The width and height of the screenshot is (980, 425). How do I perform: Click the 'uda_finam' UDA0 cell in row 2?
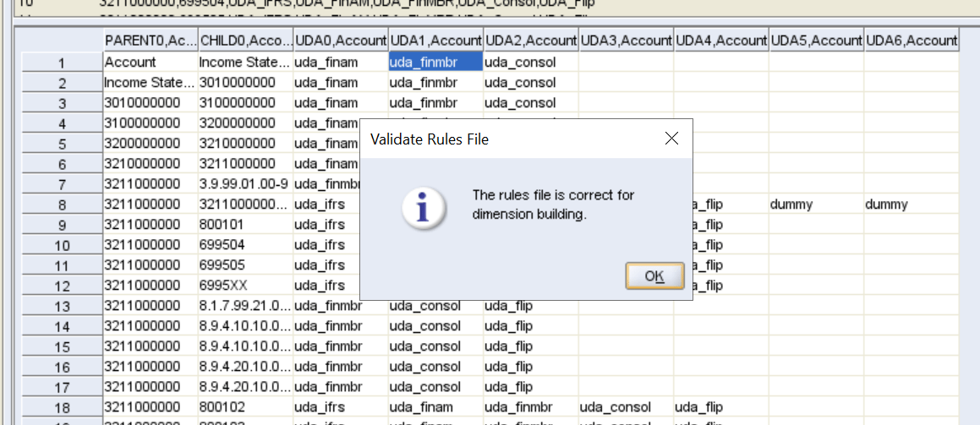click(341, 82)
